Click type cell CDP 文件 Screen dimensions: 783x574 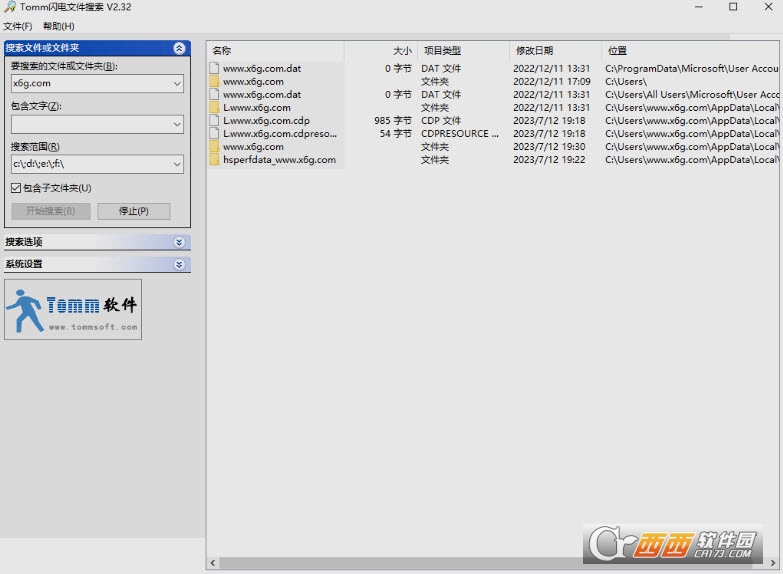441,120
